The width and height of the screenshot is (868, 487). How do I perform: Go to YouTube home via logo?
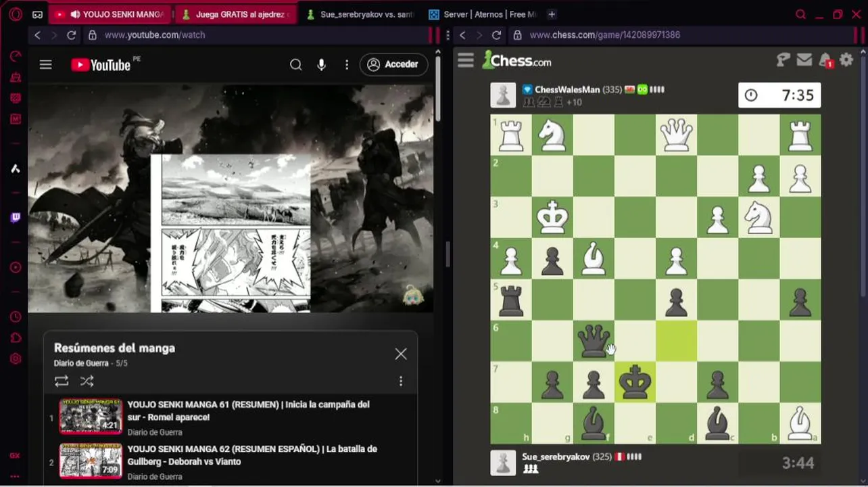tap(101, 65)
